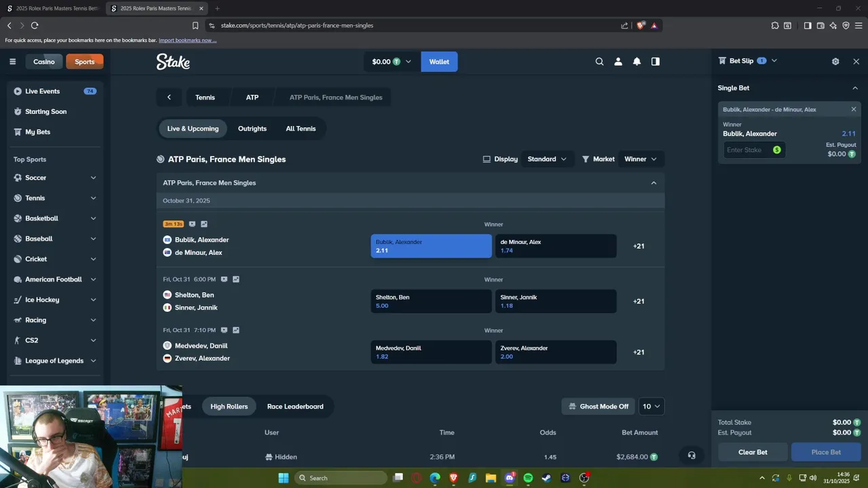
Task: Go back using breadcrumb arrow
Action: (x=169, y=97)
